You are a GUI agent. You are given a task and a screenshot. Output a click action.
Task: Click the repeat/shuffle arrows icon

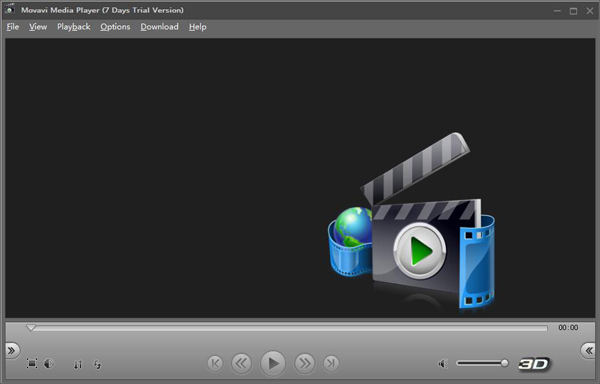click(97, 364)
